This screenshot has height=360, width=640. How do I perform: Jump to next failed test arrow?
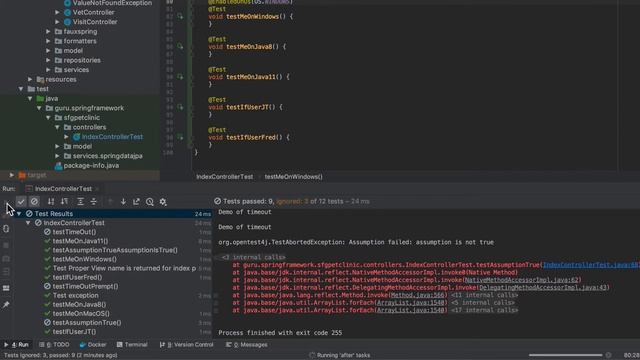click(x=123, y=202)
